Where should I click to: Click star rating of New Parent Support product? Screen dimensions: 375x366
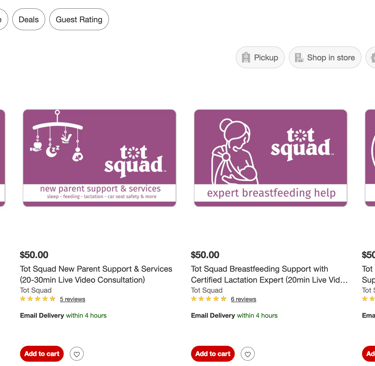pos(38,299)
